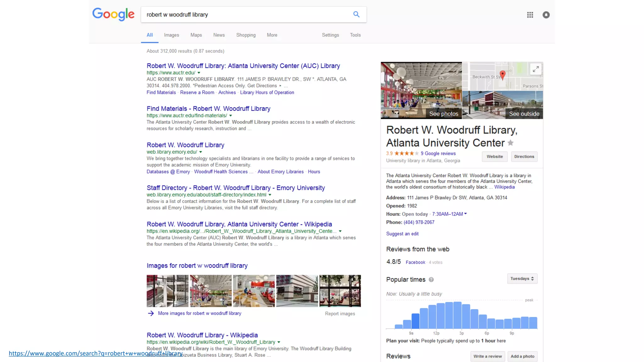Viewport: 644px width, 362px height.
Task: Open the Databases @ Emory sitelink
Action: (x=168, y=172)
